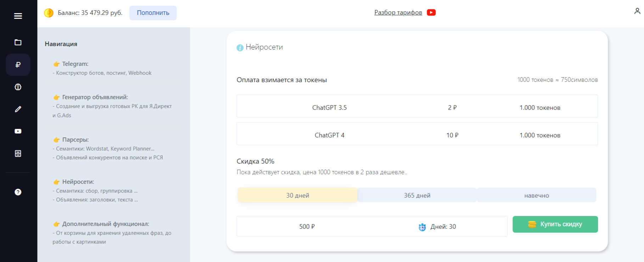Click the 10 ₽ price for ChatGPT 4
This screenshot has height=262, width=644.
click(452, 135)
